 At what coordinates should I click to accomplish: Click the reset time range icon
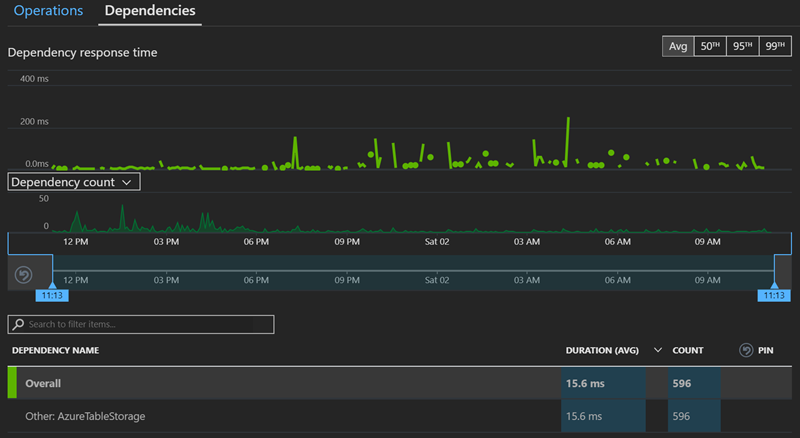23,275
